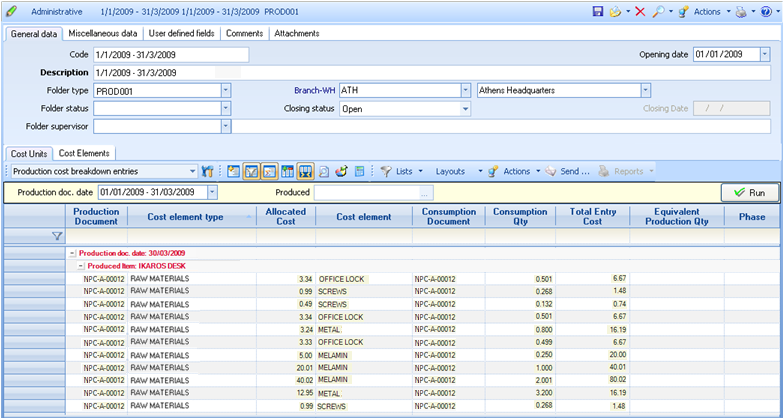The image size is (783, 420).
Task: Click the Send button in the grid toolbar
Action: [x=568, y=171]
